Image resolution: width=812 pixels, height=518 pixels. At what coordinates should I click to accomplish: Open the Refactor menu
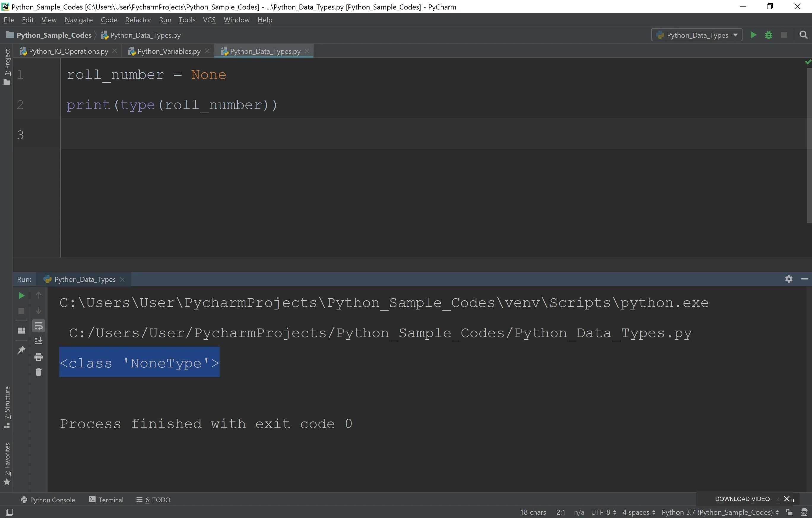[x=138, y=20]
